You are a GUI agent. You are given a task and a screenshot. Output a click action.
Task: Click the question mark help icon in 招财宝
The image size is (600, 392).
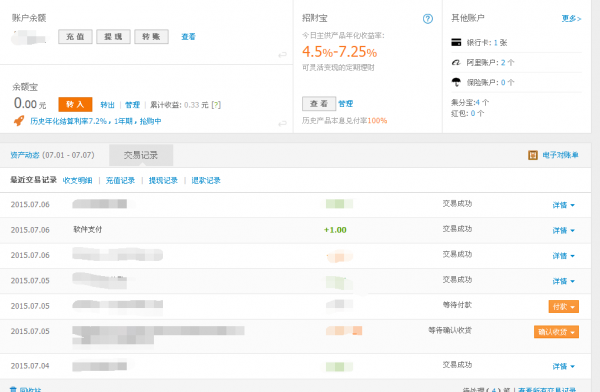428,19
